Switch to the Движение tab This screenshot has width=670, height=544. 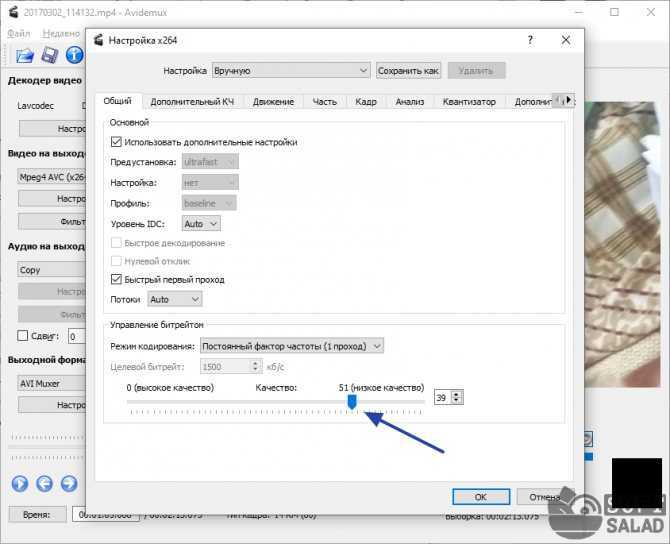pyautogui.click(x=273, y=102)
